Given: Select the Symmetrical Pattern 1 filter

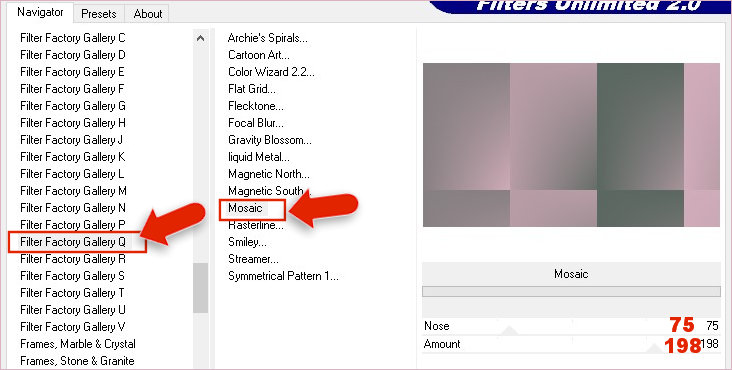Looking at the screenshot, I should pyautogui.click(x=283, y=276).
